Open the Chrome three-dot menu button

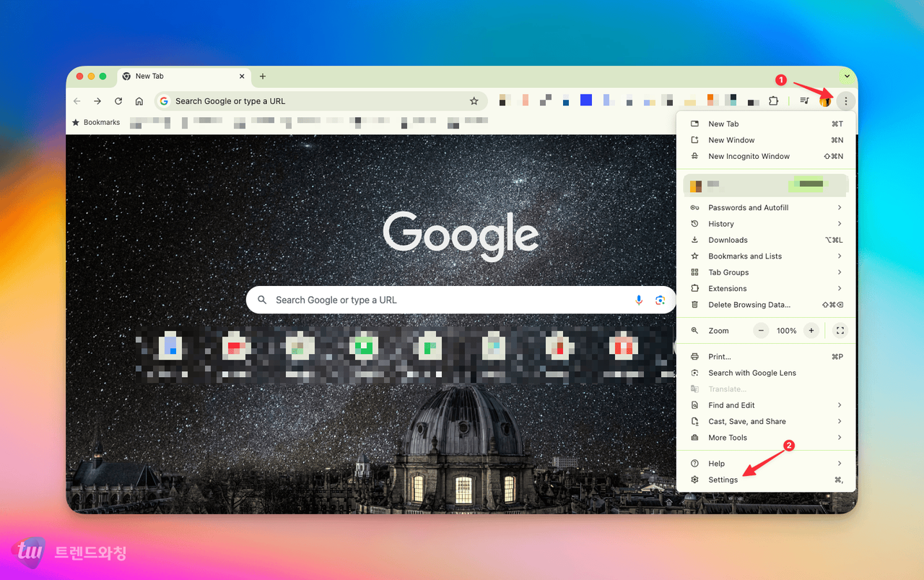point(846,101)
